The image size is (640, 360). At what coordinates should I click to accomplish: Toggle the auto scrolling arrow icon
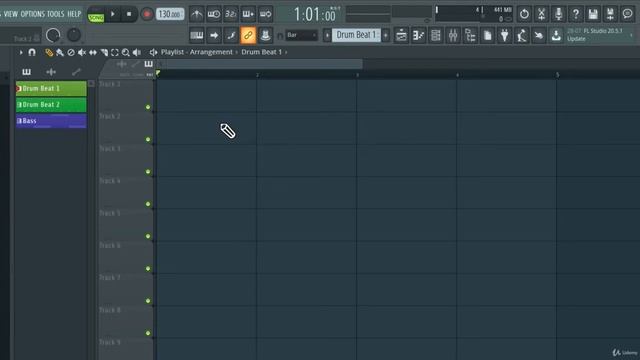click(214, 36)
